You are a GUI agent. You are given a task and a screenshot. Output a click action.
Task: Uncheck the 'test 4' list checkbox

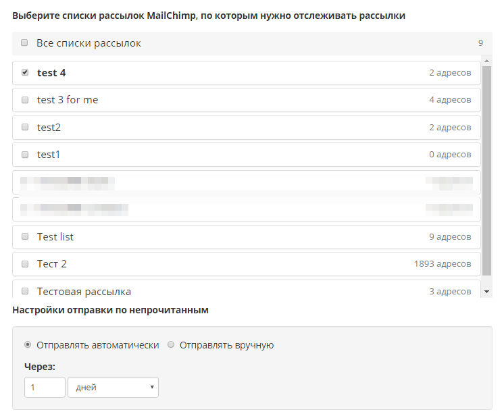click(25, 72)
